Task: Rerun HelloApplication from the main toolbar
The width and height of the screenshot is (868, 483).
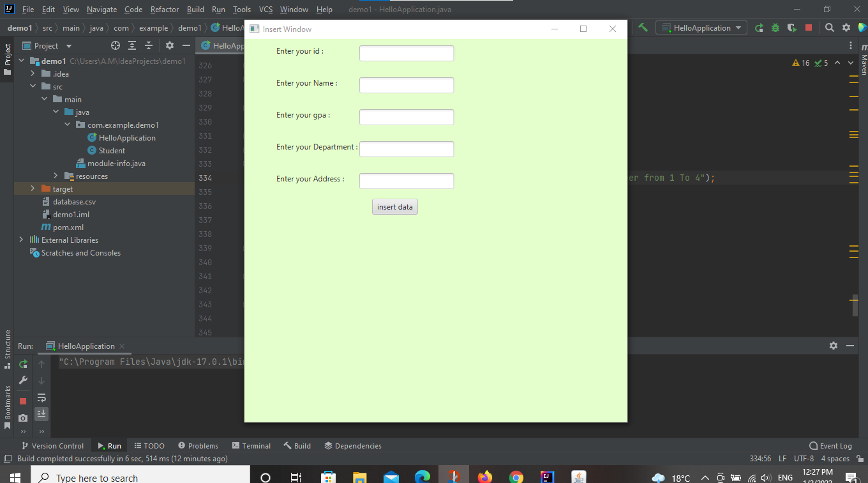Action: 759,28
